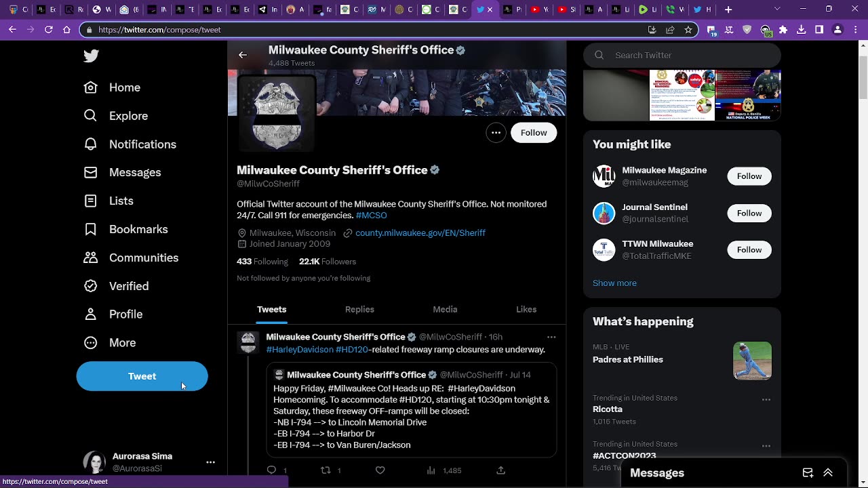Open Profile in sidebar
The width and height of the screenshot is (868, 488).
[x=113, y=314]
